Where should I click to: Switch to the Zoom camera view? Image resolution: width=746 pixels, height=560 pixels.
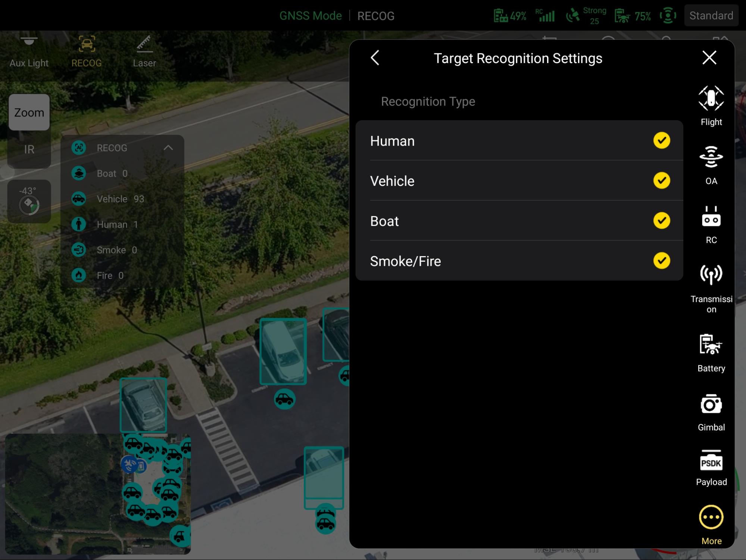pyautogui.click(x=29, y=112)
